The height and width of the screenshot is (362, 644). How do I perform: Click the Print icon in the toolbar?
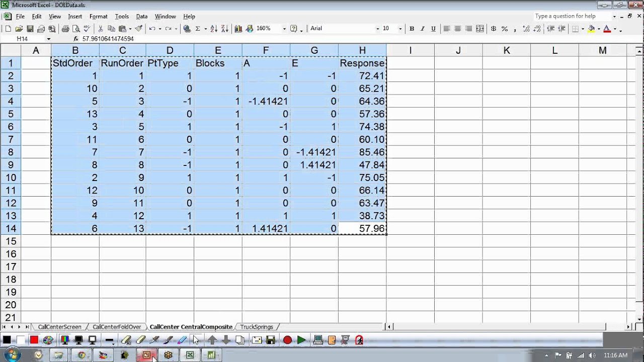65,29
